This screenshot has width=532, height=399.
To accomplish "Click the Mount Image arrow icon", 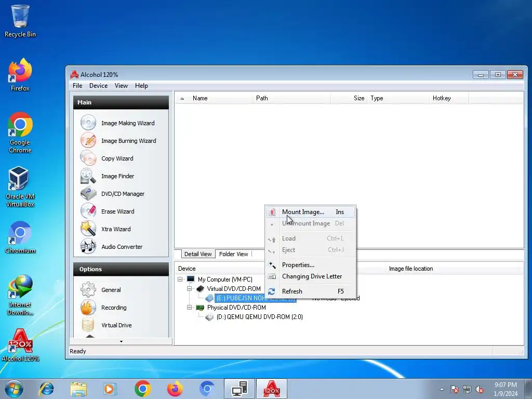I will click(272, 212).
